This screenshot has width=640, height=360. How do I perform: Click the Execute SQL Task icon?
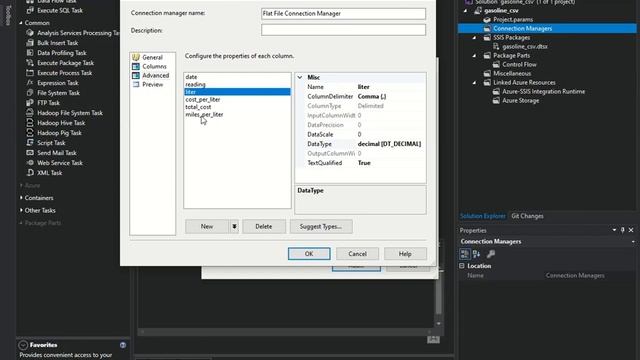pos(30,10)
